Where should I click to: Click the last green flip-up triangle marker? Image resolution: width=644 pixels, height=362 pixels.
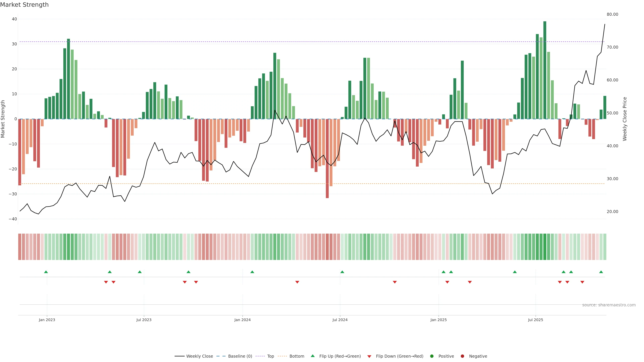click(x=601, y=272)
